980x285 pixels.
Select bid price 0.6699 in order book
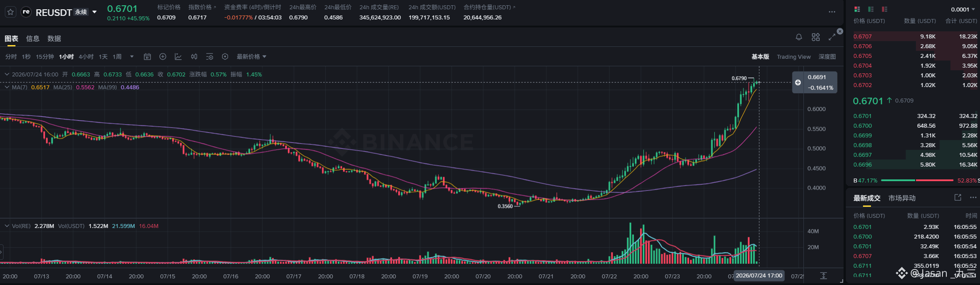tap(863, 135)
